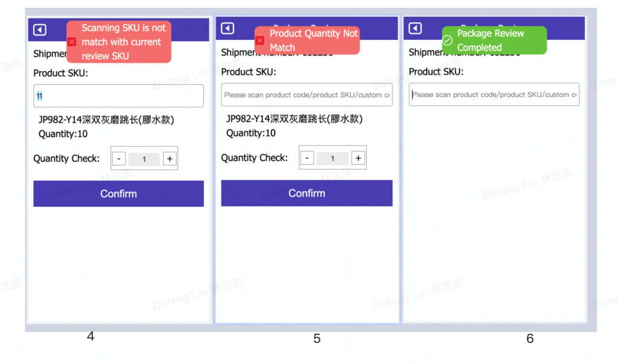Click red X icon on Quantity Not Match alert

tap(260, 40)
